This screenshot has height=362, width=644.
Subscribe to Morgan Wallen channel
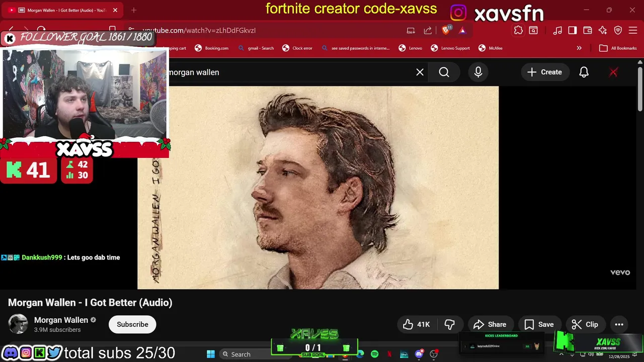(132, 324)
